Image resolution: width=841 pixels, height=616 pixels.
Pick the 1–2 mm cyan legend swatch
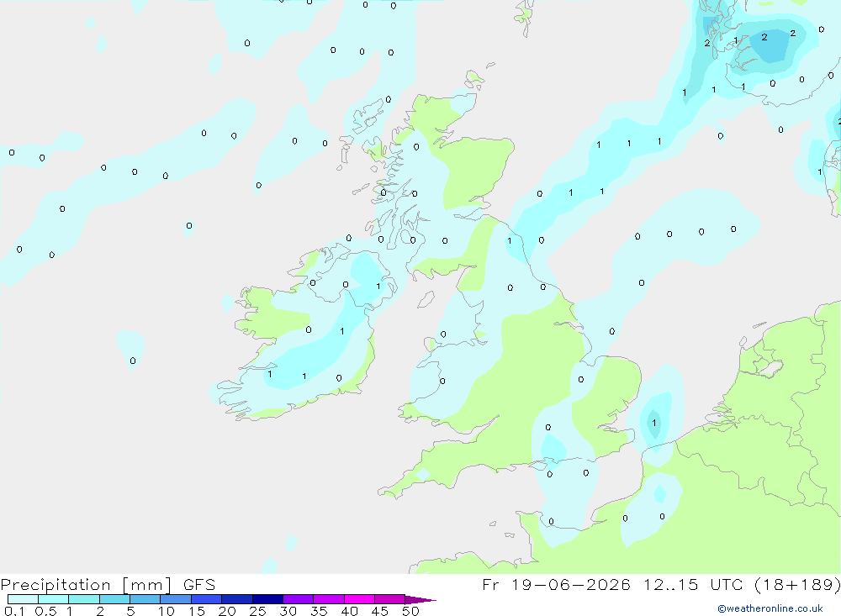point(84,599)
